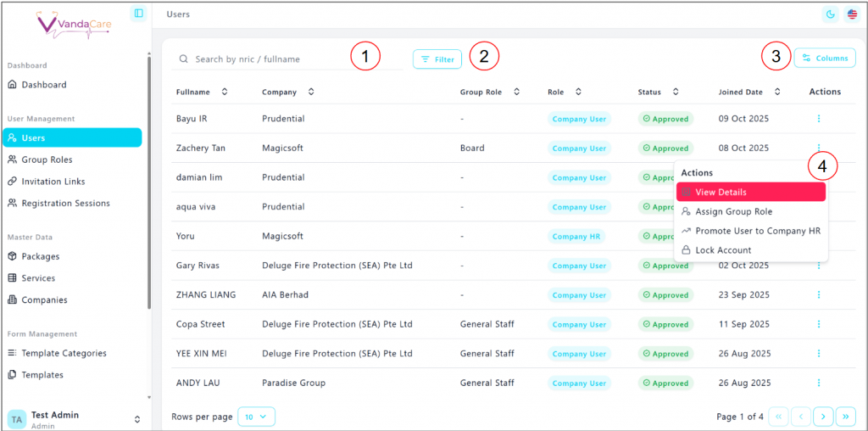Click the Filter button
The width and height of the screenshot is (868, 431).
(x=437, y=59)
